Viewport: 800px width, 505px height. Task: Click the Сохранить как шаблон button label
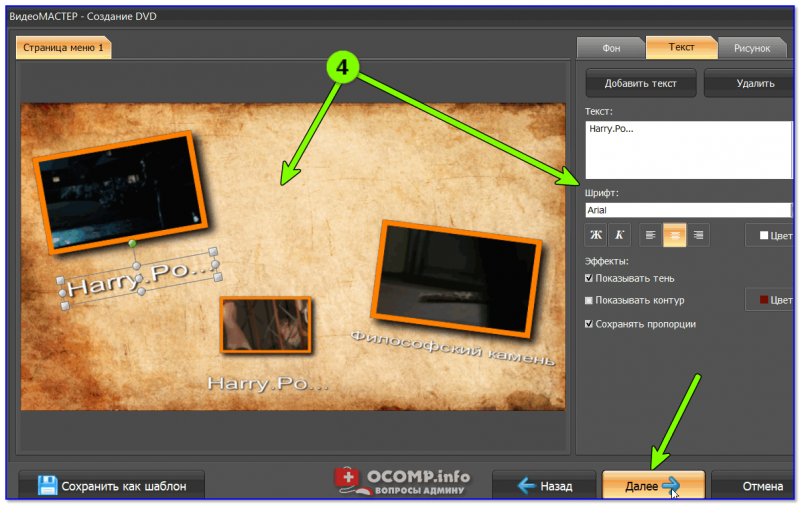[x=124, y=486]
